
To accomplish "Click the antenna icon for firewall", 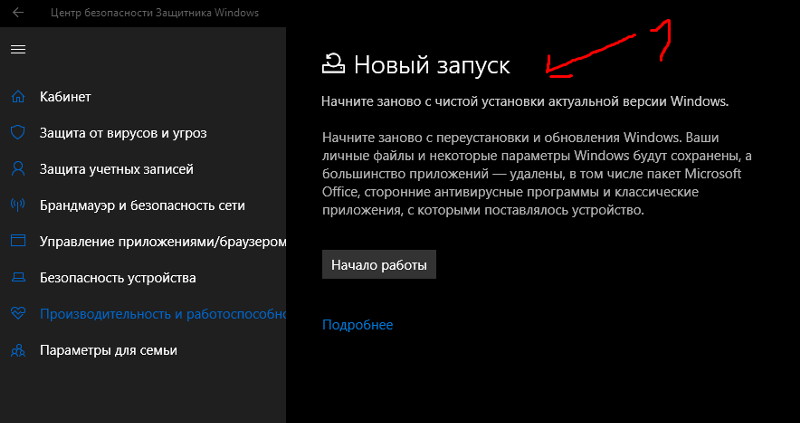I will point(18,205).
